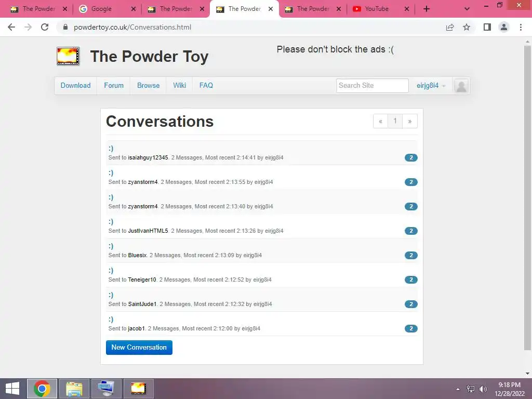Image resolution: width=532 pixels, height=399 pixels.
Task: Switch to the first Powder Toy tab
Action: (x=38, y=9)
